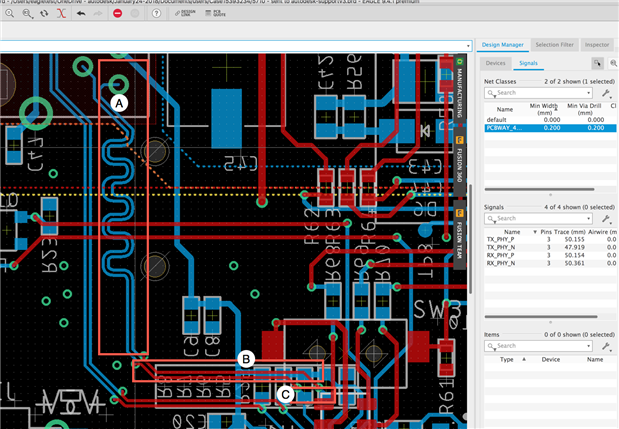This screenshot has height=429, width=619.
Task: Open the vertical MANUFACTURING side panel tab
Action: point(461,90)
